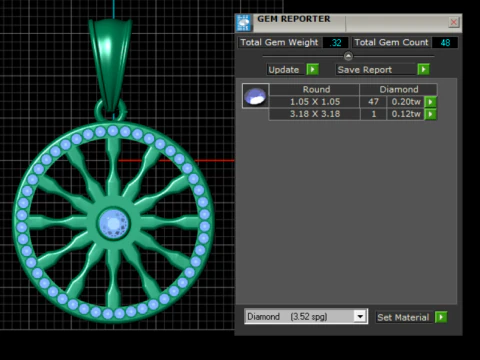Screen dimensions: 480x360
Task: Click the Total Gem Weight value field
Action: [x=336, y=43]
